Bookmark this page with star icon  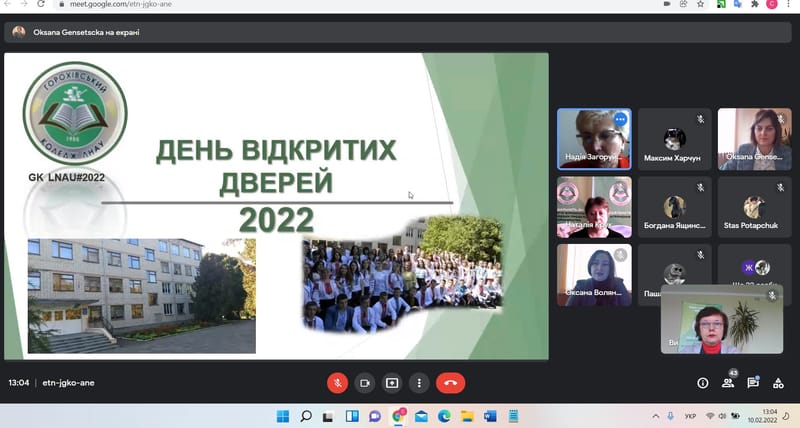coord(701,4)
